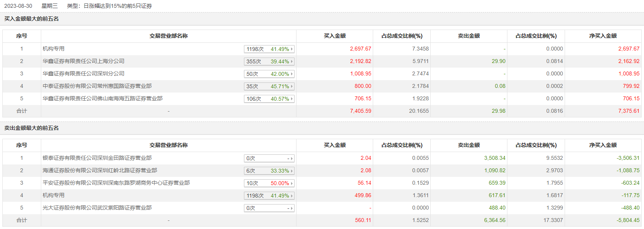Click 平安证券深圳深南东路罗湖商务中心 link
Viewport: 644px width, 229px height.
(116, 183)
